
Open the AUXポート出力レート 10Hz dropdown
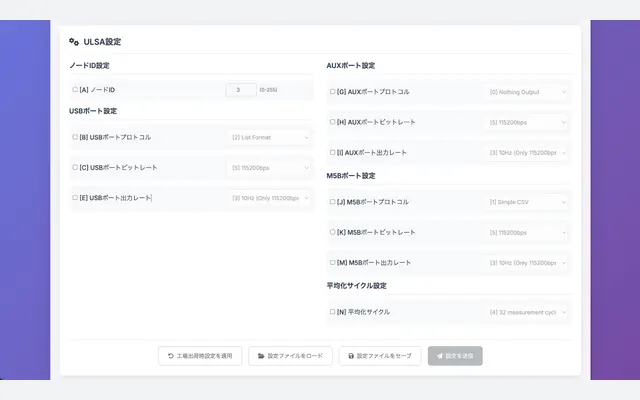(527, 153)
